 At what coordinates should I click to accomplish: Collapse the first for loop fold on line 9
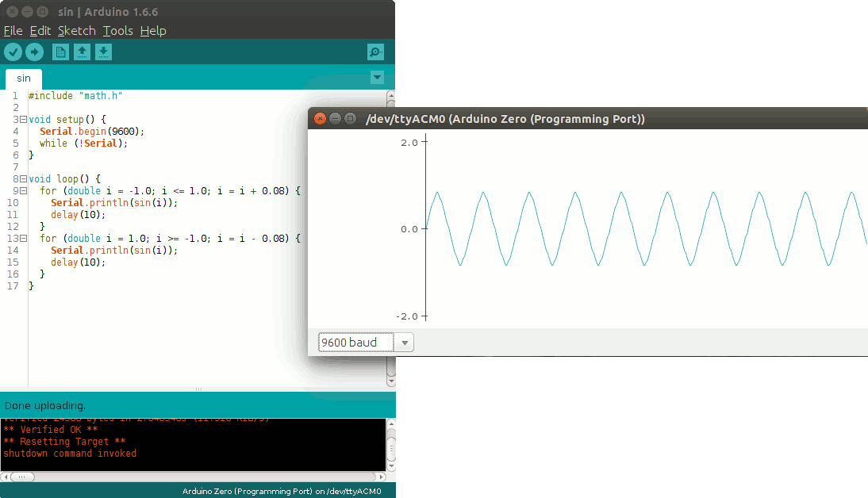(23, 191)
